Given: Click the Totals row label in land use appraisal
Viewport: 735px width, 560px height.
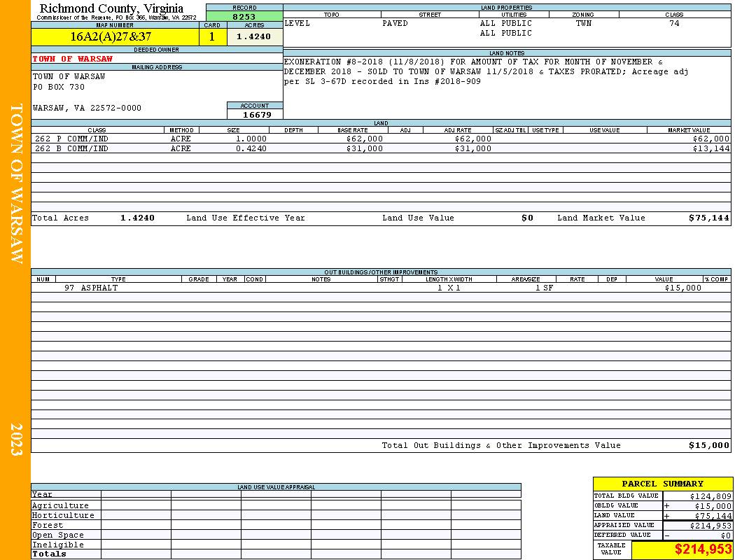Looking at the screenshot, I should [49, 554].
